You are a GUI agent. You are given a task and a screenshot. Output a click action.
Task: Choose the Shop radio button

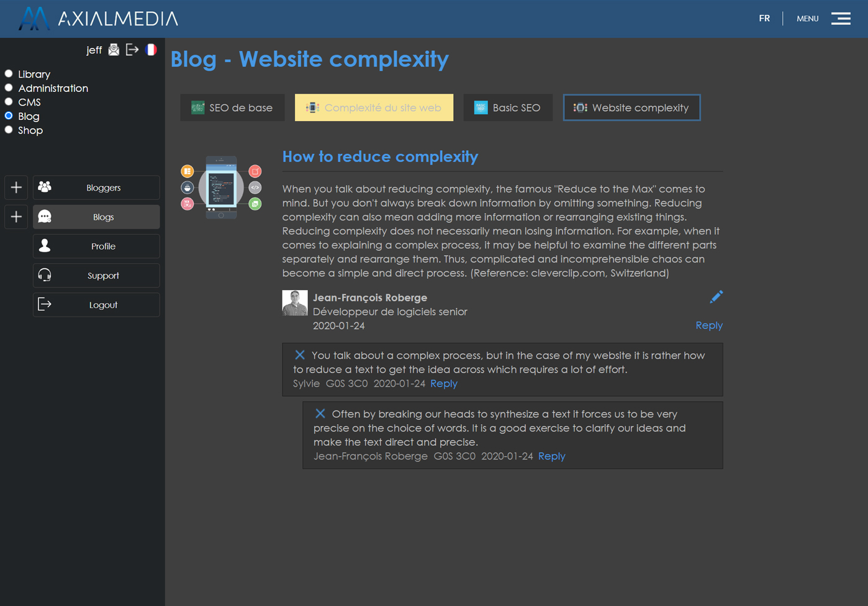pyautogui.click(x=9, y=130)
